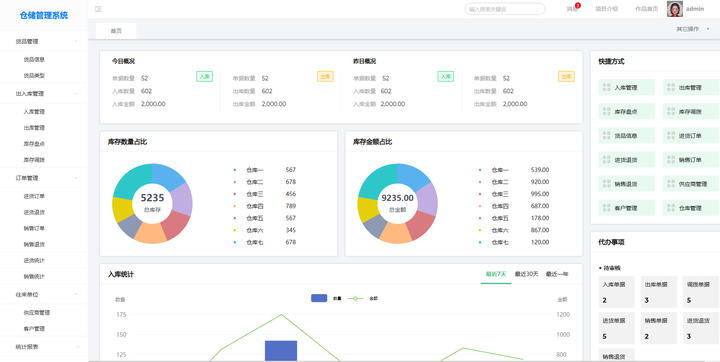Collapse the 往来单位 sidebar group chevron

point(76,294)
